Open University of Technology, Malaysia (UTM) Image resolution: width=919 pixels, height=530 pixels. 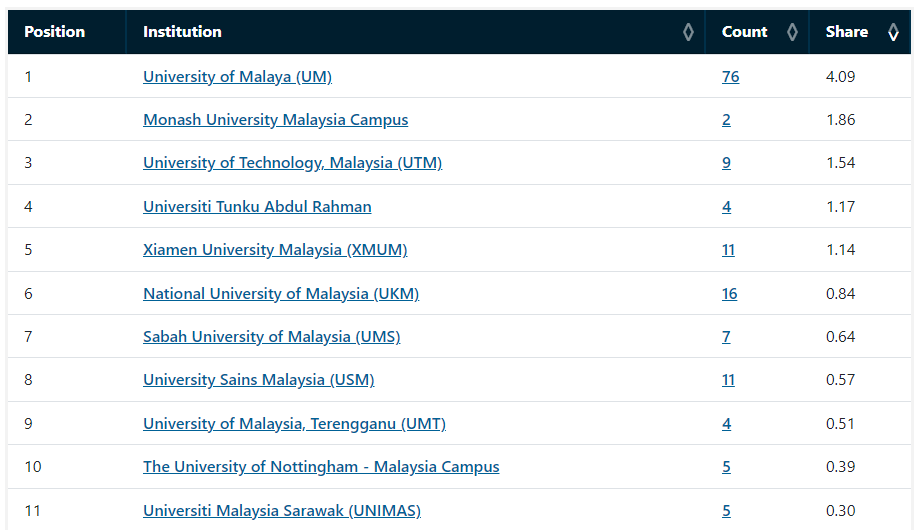292,163
